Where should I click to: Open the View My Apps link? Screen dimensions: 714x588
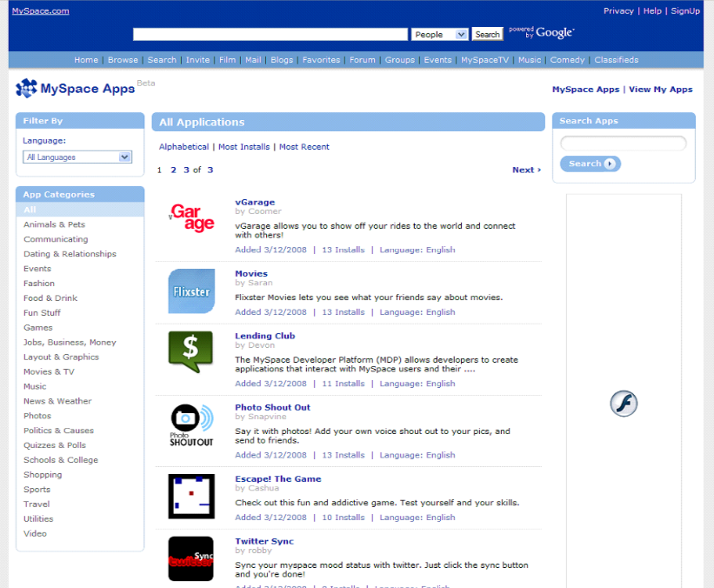click(661, 90)
